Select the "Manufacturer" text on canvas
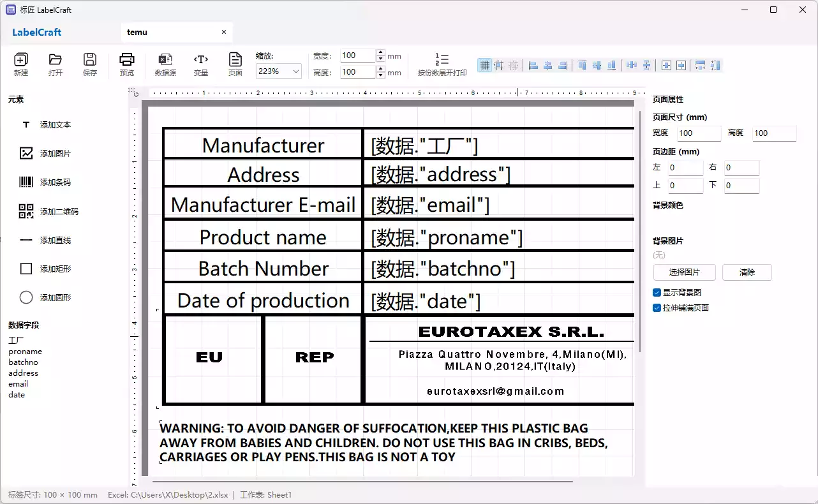The width and height of the screenshot is (818, 504). coord(263,145)
